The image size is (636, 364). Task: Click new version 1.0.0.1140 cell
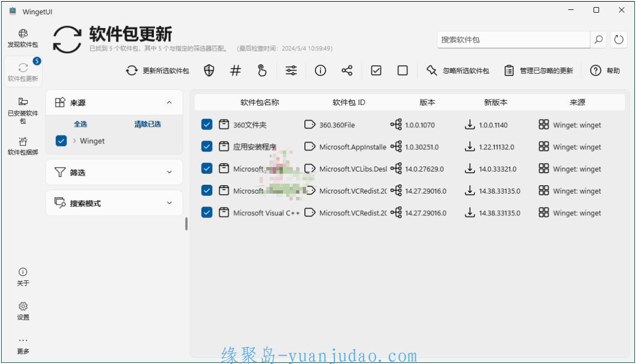[493, 125]
